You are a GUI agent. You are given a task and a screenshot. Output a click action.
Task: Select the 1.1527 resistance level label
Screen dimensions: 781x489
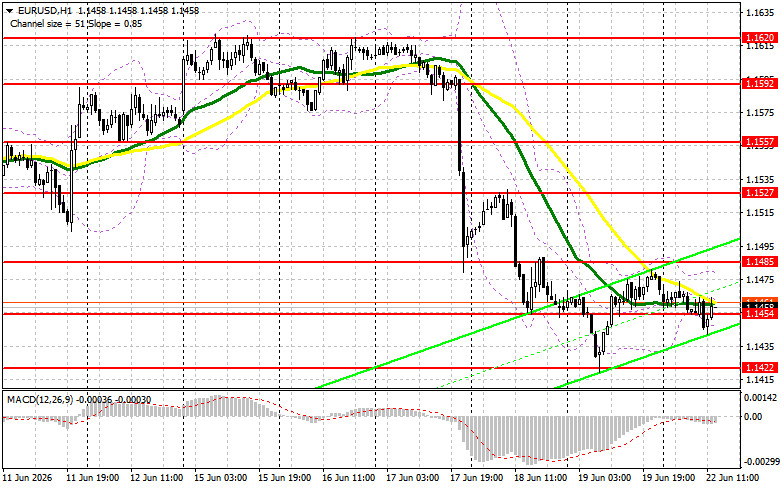[760, 193]
